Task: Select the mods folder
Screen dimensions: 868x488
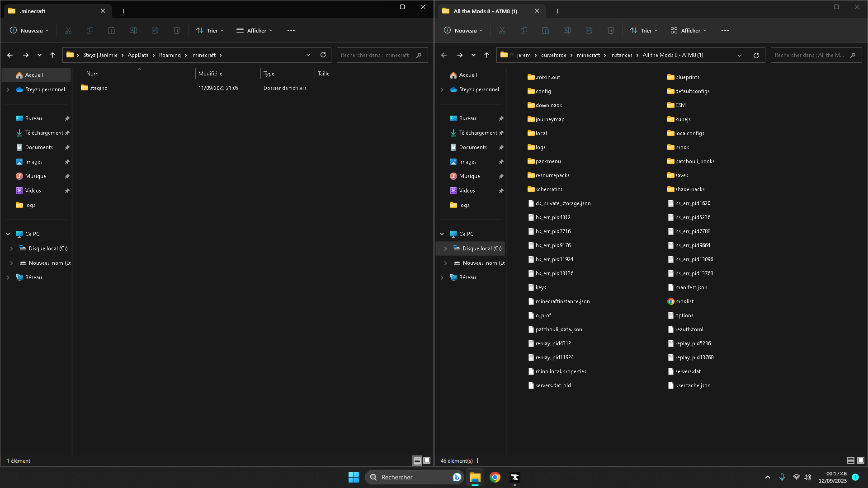Action: point(678,147)
